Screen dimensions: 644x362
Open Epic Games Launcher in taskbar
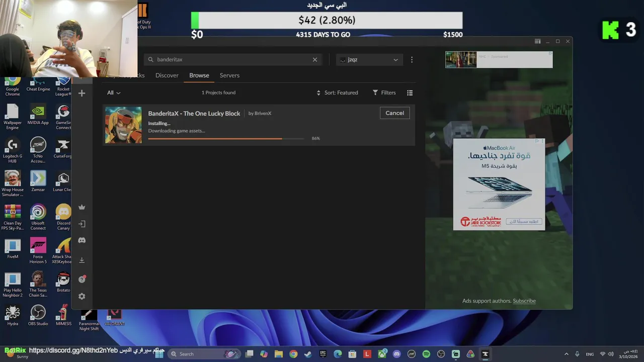(x=323, y=354)
